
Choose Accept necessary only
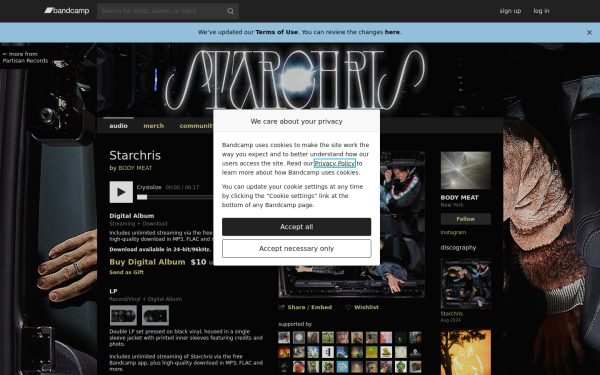point(297,249)
